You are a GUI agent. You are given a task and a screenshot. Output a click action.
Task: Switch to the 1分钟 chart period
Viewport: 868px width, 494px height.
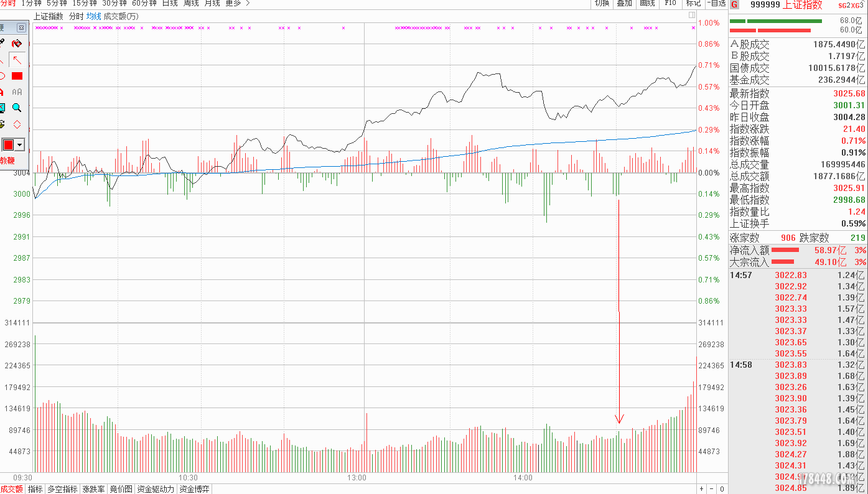pyautogui.click(x=31, y=3)
